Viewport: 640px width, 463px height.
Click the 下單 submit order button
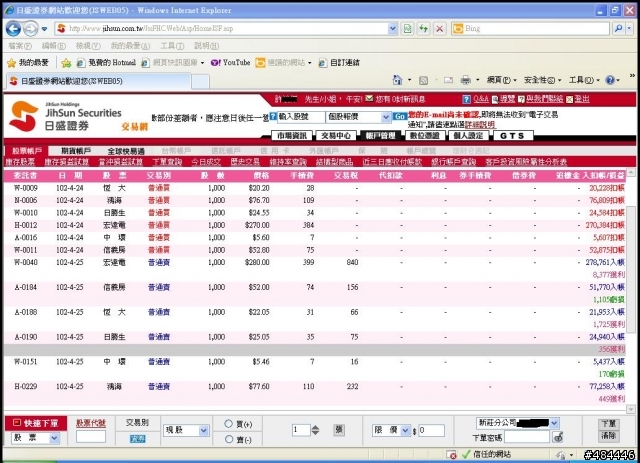[x=608, y=424]
